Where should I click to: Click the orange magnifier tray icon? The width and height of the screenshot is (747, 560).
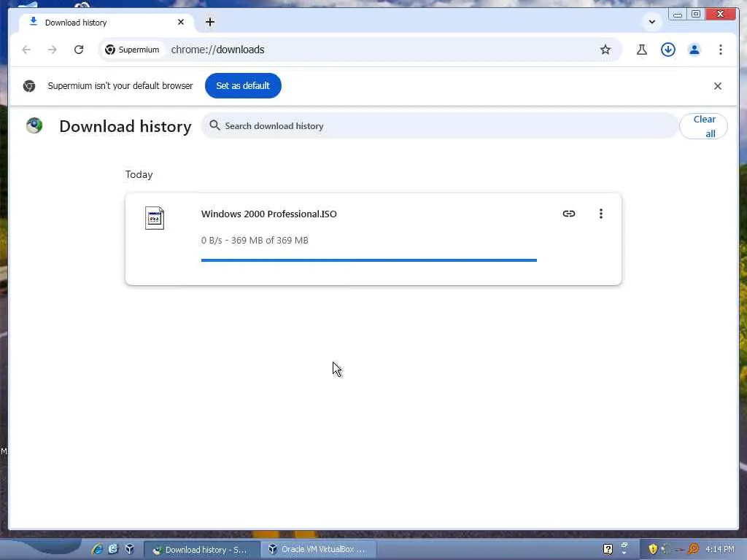694,549
